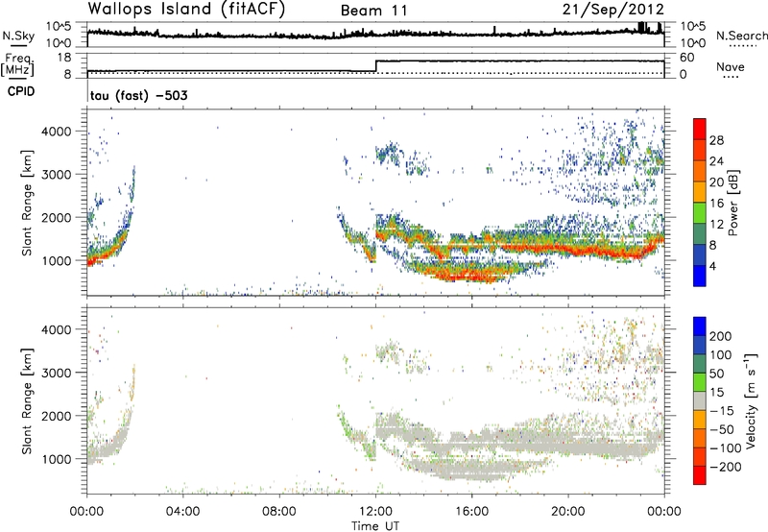Click the "Time UT" axis title
The width and height of the screenshot is (768, 532).
pos(375,526)
